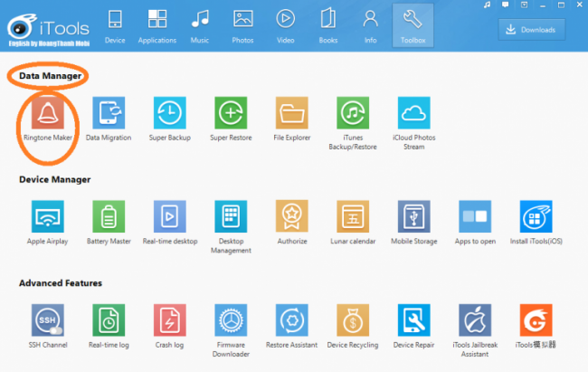Open the Video tab

tap(285, 26)
